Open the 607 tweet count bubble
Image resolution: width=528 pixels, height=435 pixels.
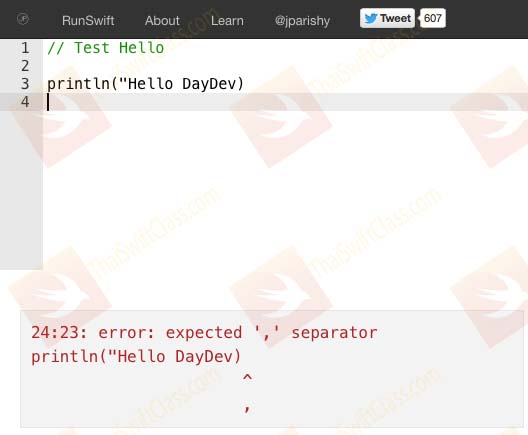coord(433,18)
